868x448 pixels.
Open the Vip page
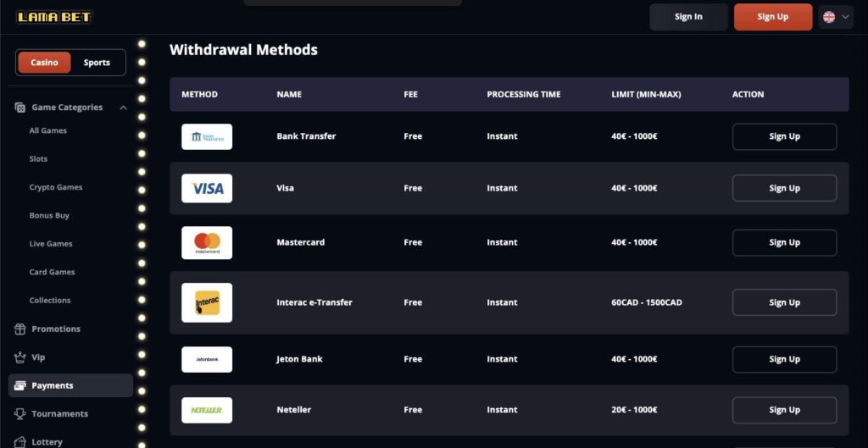(38, 357)
